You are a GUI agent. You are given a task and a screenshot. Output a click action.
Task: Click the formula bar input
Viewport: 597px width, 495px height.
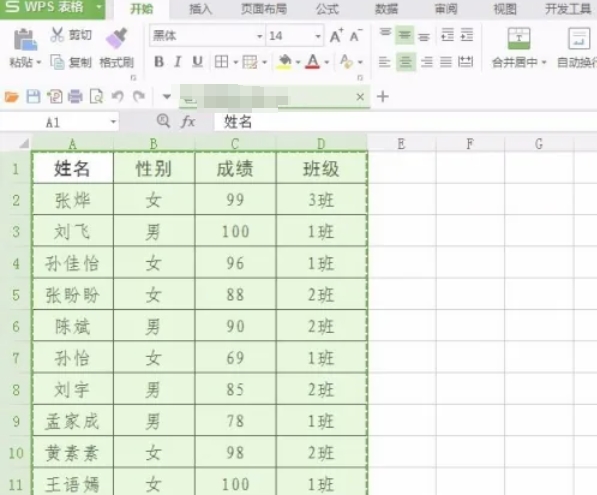pos(405,122)
